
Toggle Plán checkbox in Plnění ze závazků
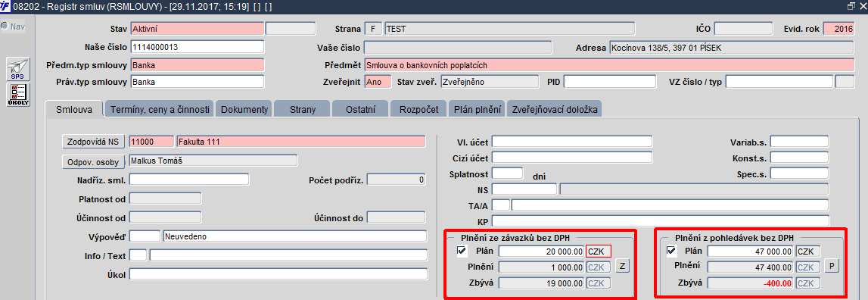coord(462,252)
